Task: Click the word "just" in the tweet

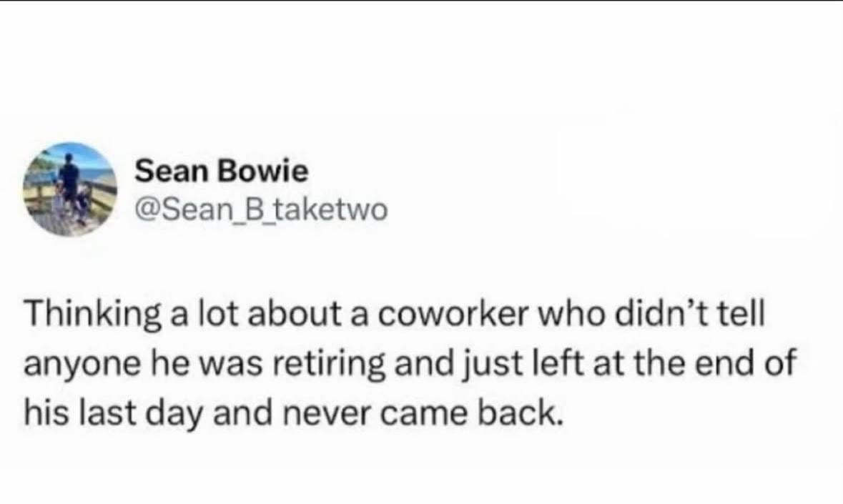Action: 533,365
